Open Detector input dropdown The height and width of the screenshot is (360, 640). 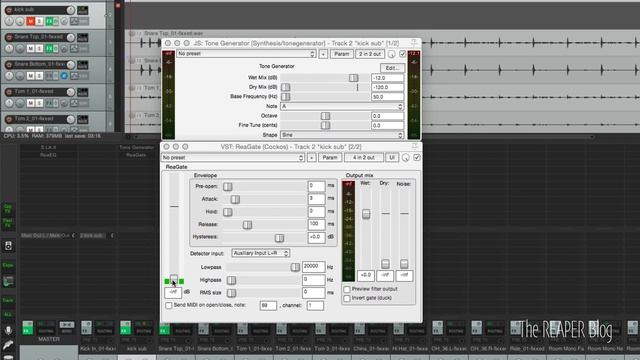(260, 253)
